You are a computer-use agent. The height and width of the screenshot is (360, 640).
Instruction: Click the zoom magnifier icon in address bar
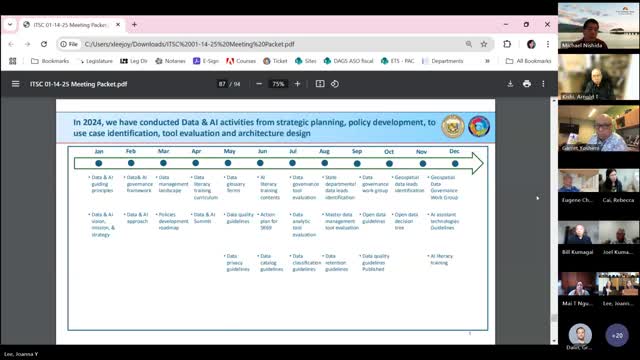tap(469, 44)
